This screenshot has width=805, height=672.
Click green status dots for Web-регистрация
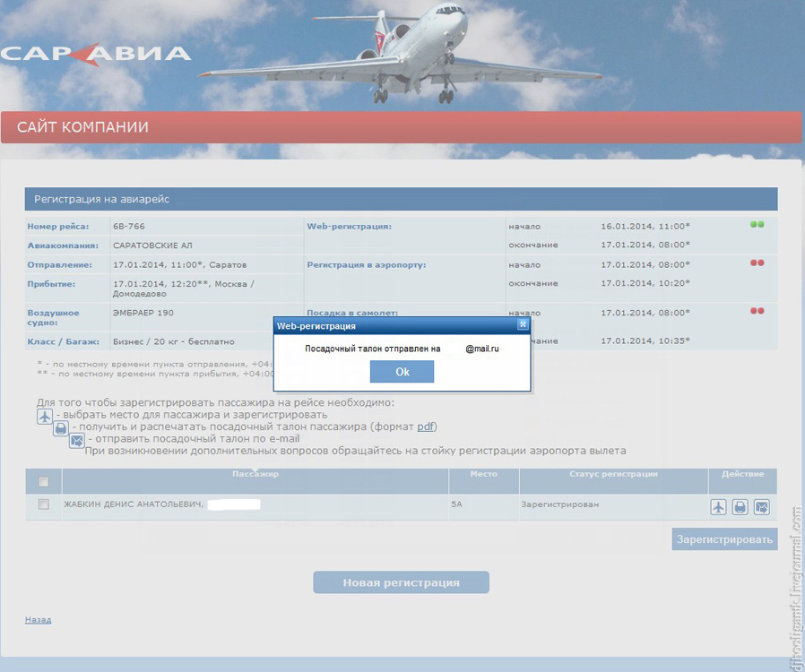[x=757, y=225]
